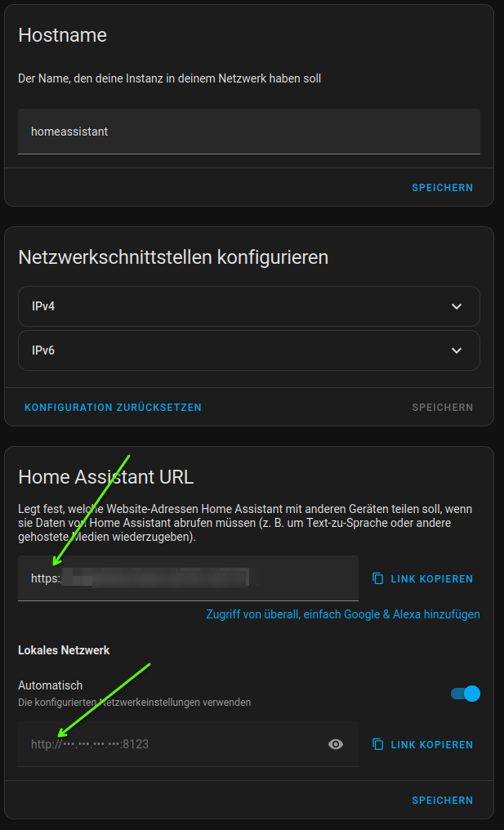Reveal the masked local IP with eye icon
The width and height of the screenshot is (504, 830).
pos(335,744)
